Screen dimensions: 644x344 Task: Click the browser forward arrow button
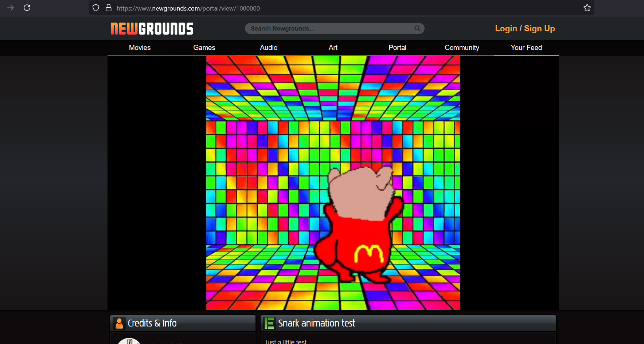tap(11, 8)
